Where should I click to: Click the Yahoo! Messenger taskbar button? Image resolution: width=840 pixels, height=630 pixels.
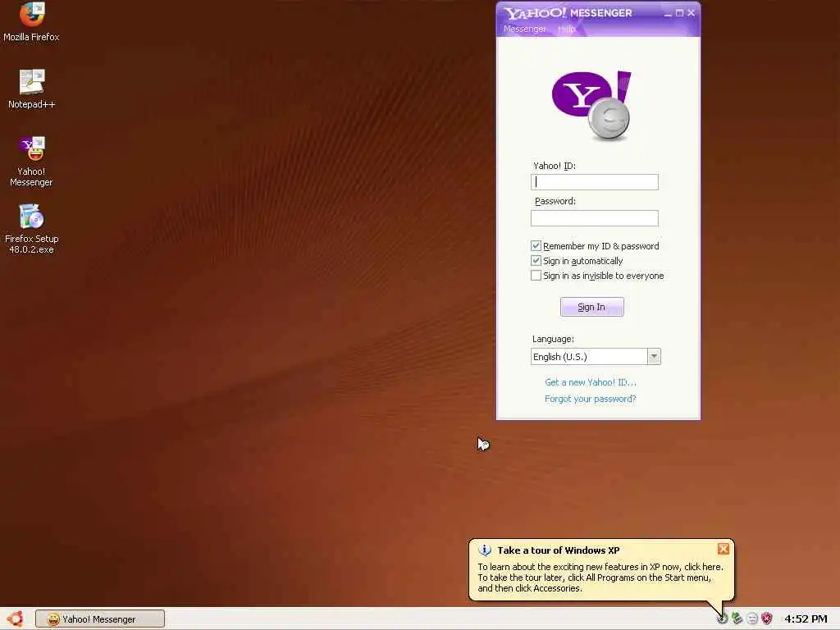100,619
